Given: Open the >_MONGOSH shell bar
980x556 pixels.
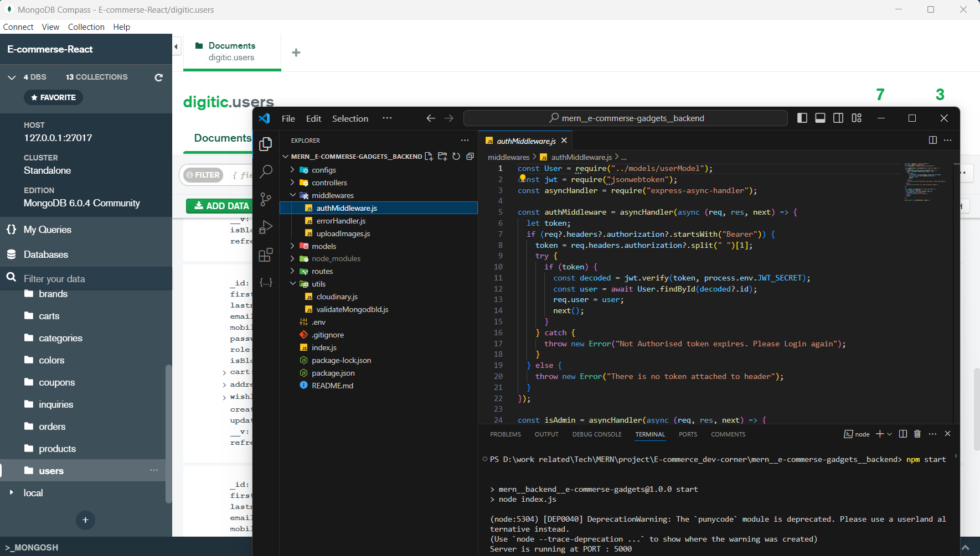Looking at the screenshot, I should [32, 547].
